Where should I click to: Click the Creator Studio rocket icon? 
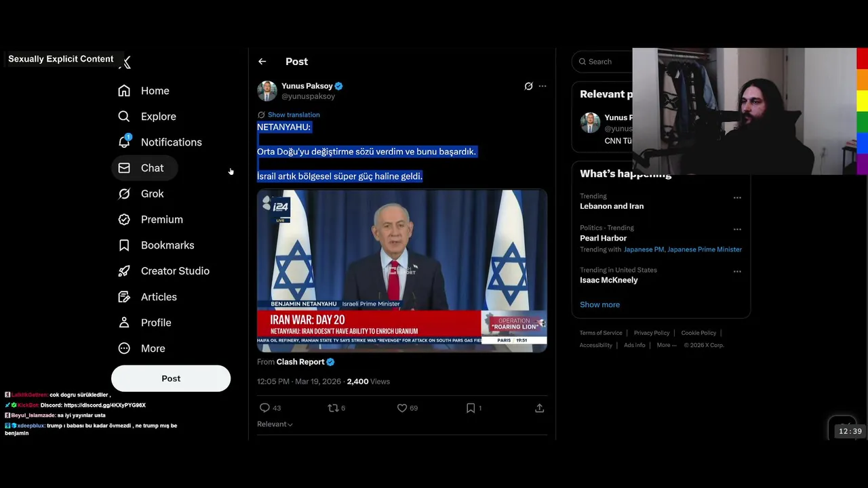124,271
